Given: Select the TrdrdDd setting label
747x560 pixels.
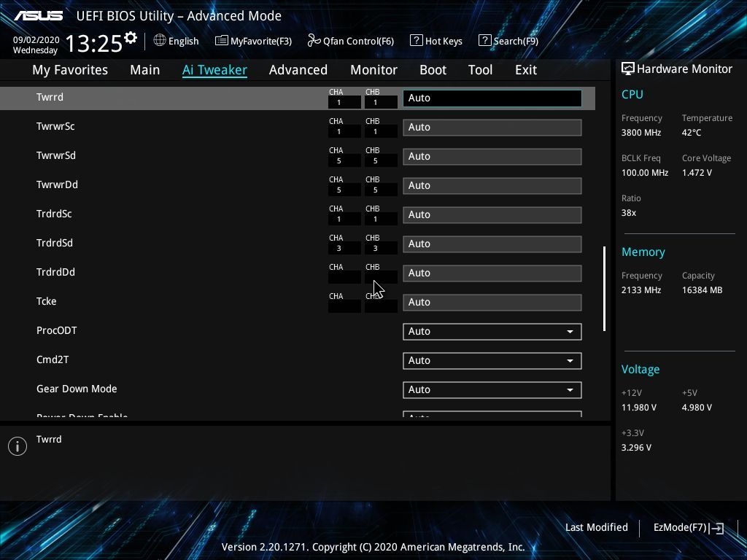Looking at the screenshot, I should 55,272.
